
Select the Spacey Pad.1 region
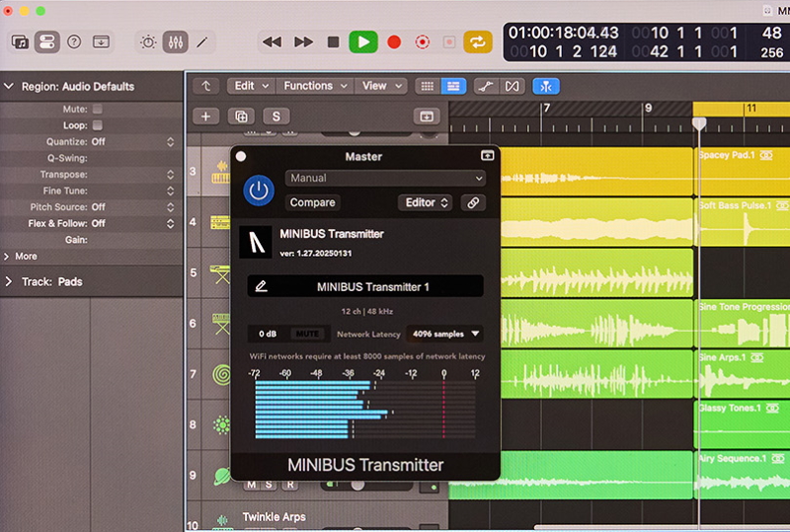pos(742,172)
